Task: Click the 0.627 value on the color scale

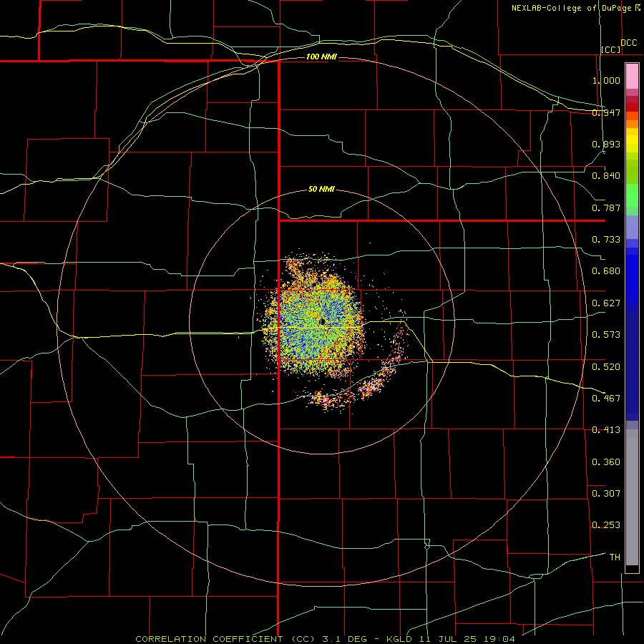Action: pos(606,303)
